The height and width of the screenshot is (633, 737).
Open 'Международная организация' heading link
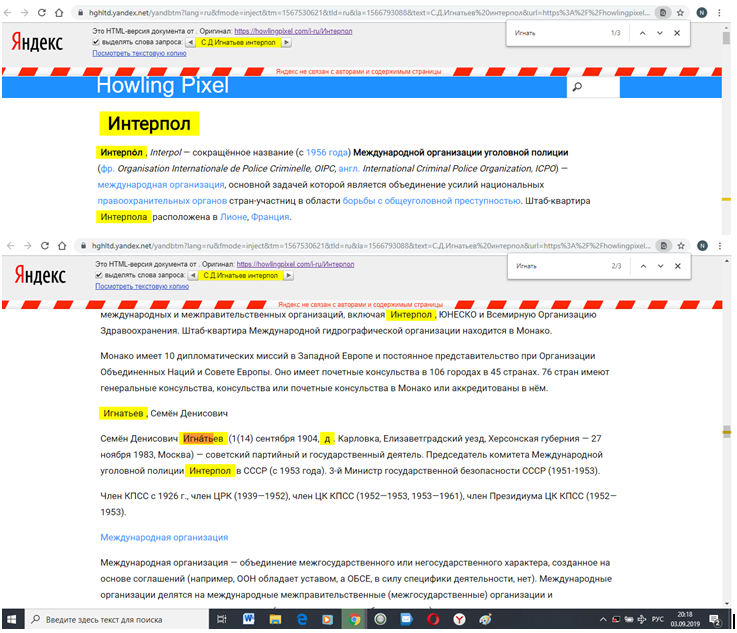click(x=164, y=537)
